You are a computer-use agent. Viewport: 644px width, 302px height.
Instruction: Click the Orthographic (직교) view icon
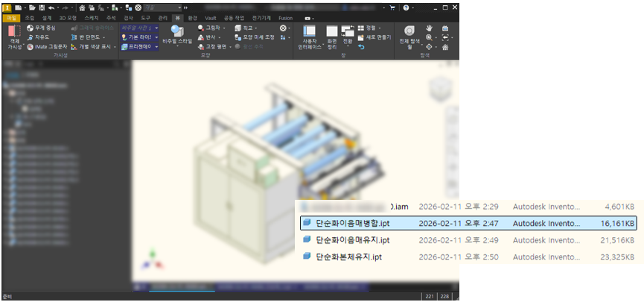click(246, 28)
